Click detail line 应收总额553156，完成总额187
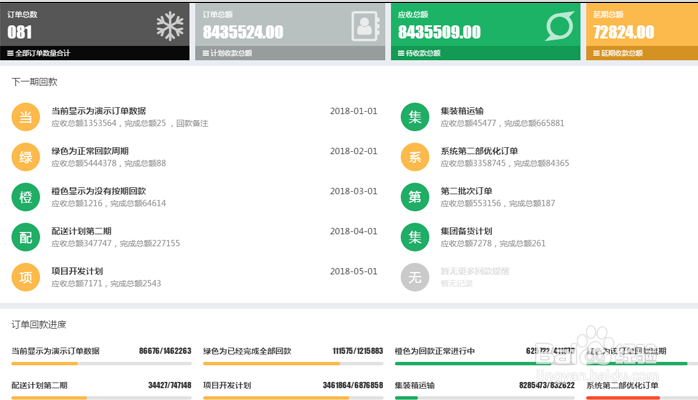698x400 pixels. tap(498, 203)
